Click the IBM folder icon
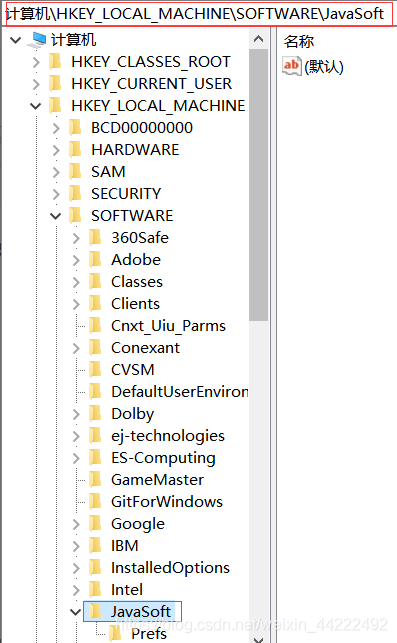Screen dimensions: 397x643 [95, 546]
